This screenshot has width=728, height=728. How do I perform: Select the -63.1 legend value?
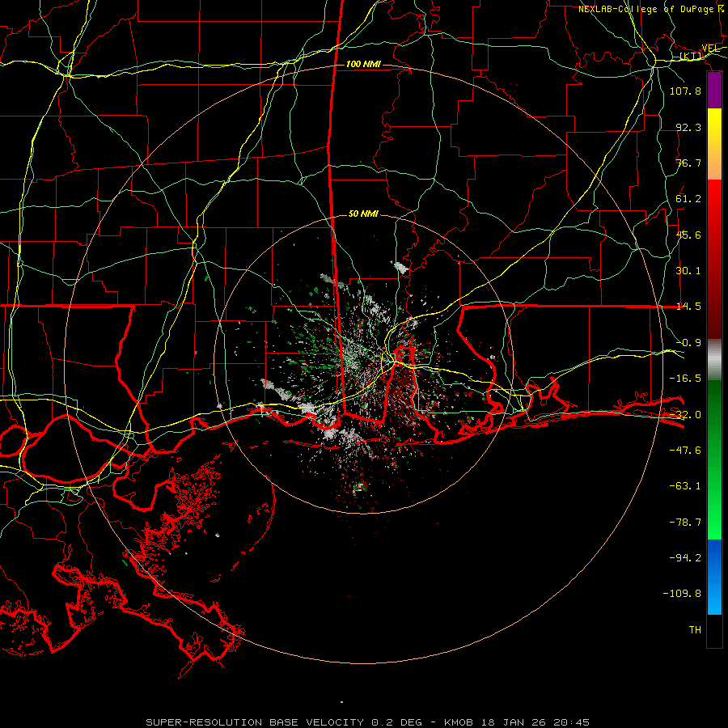[685, 486]
